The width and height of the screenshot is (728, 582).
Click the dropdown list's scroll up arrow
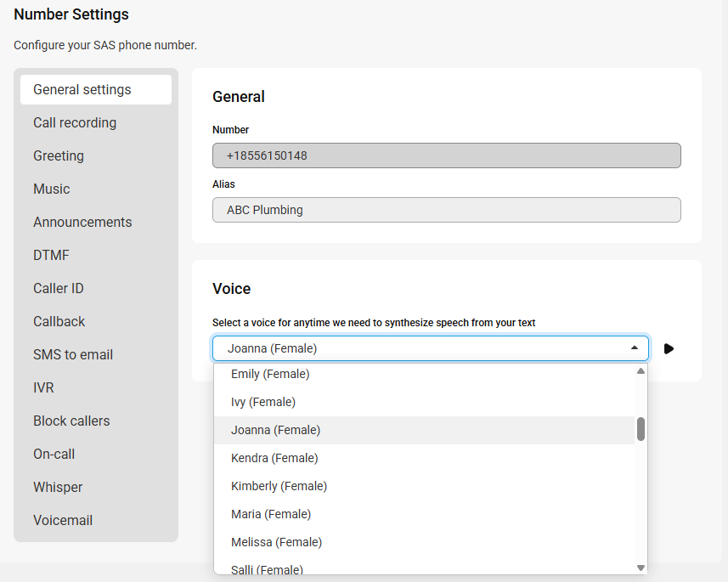coord(641,370)
